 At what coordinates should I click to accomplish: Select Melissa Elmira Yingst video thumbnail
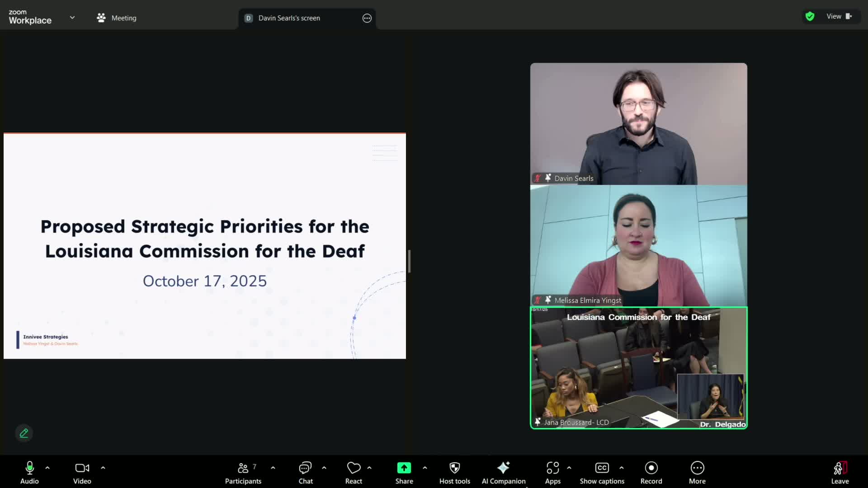tap(638, 246)
